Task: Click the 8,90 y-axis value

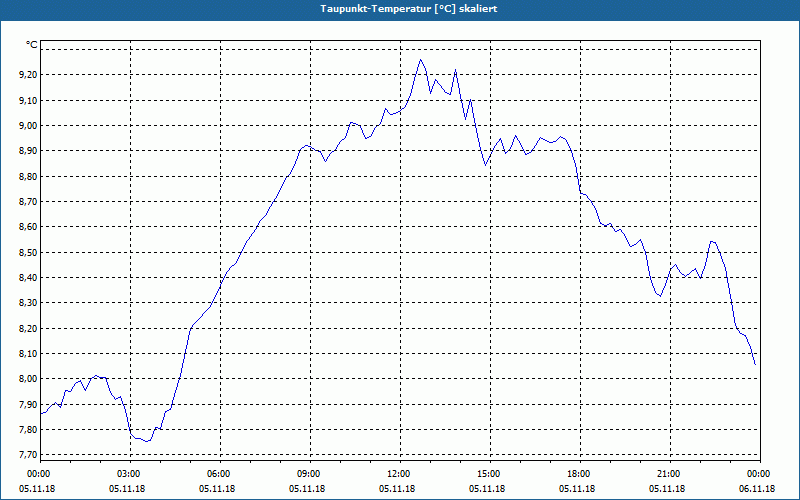Action: point(28,151)
